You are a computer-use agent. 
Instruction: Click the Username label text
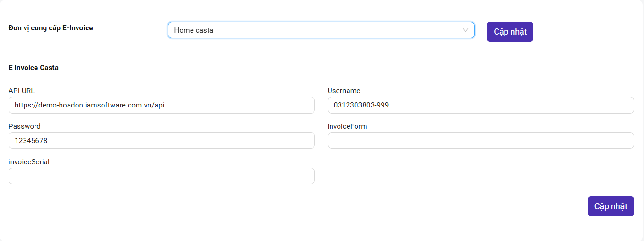click(x=344, y=91)
